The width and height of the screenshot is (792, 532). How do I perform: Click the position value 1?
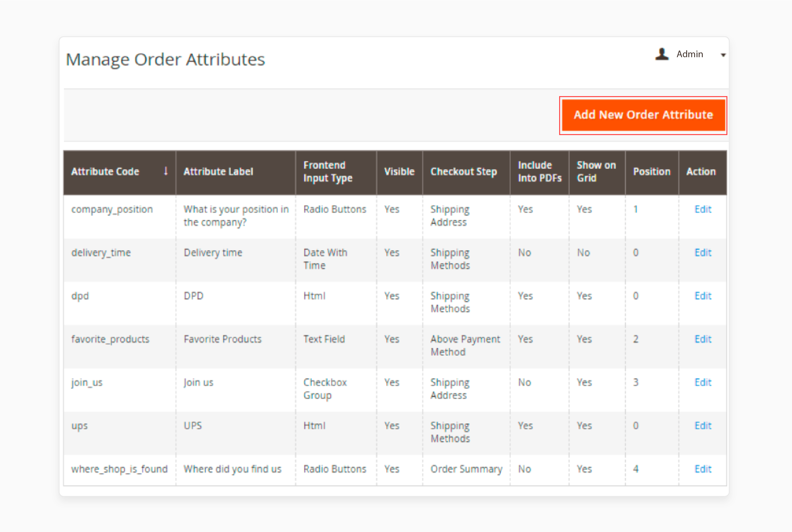point(635,209)
